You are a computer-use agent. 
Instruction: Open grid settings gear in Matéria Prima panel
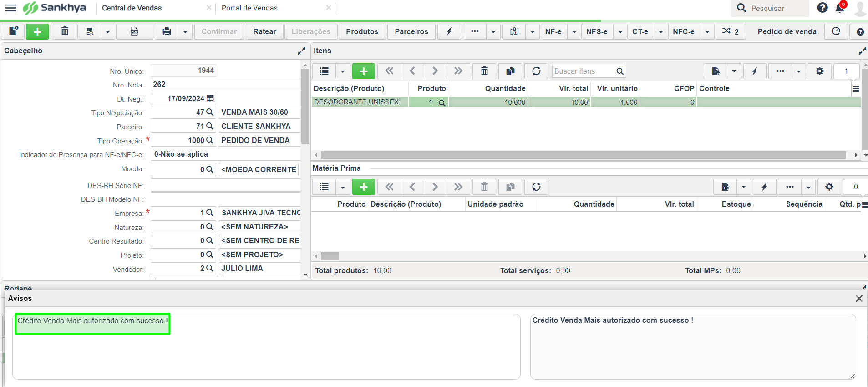coord(829,187)
